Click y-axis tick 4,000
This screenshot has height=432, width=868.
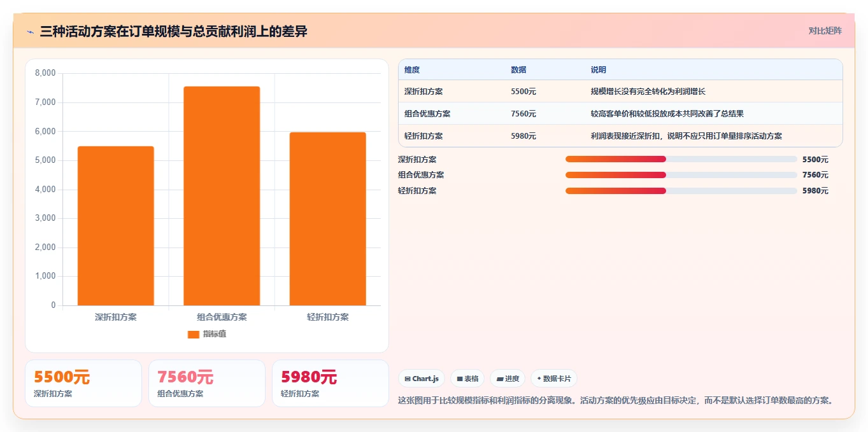tap(45, 190)
